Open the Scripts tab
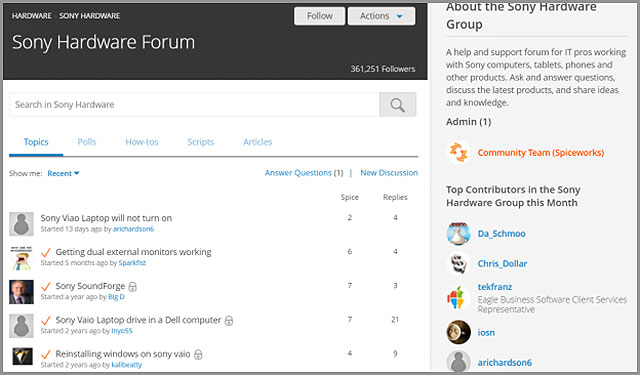Screen dimensions: 640x375 point(200,142)
